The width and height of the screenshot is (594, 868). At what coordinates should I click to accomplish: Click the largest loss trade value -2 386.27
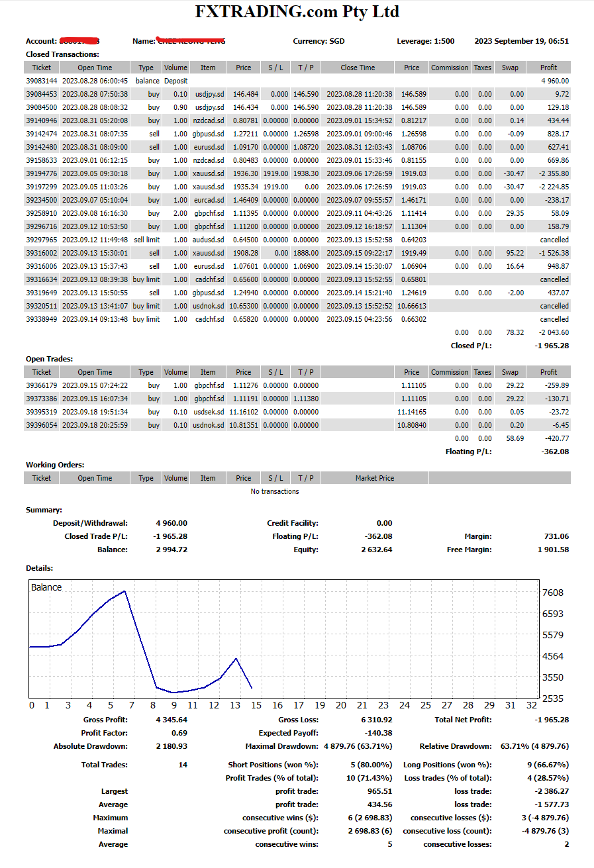pos(552,791)
